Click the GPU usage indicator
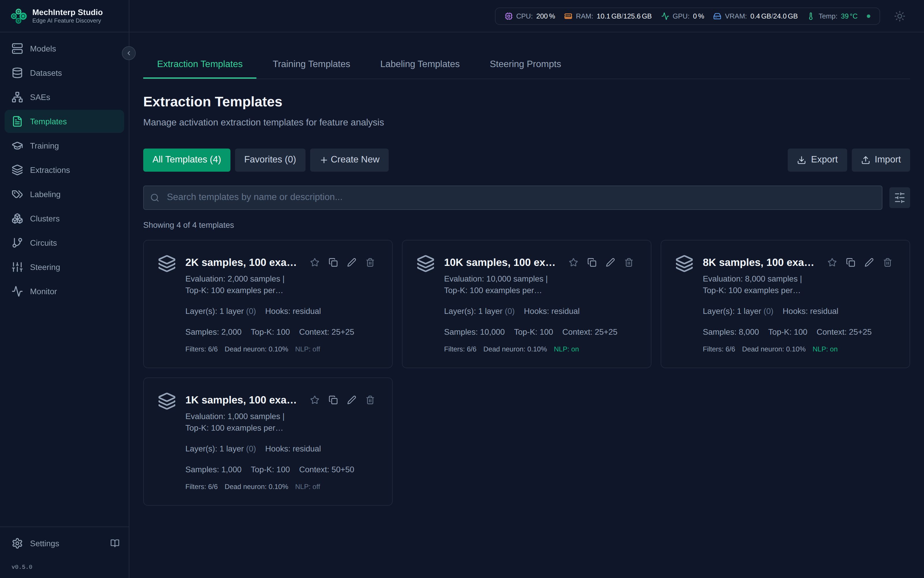 pyautogui.click(x=683, y=16)
